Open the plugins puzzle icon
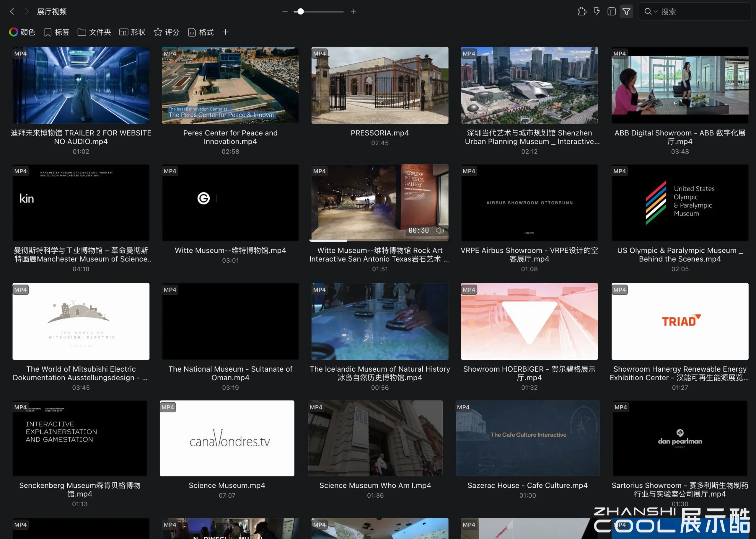 pyautogui.click(x=582, y=12)
